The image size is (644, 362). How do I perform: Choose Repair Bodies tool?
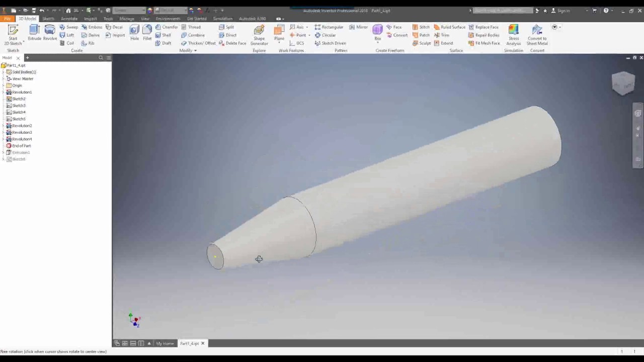coord(484,35)
